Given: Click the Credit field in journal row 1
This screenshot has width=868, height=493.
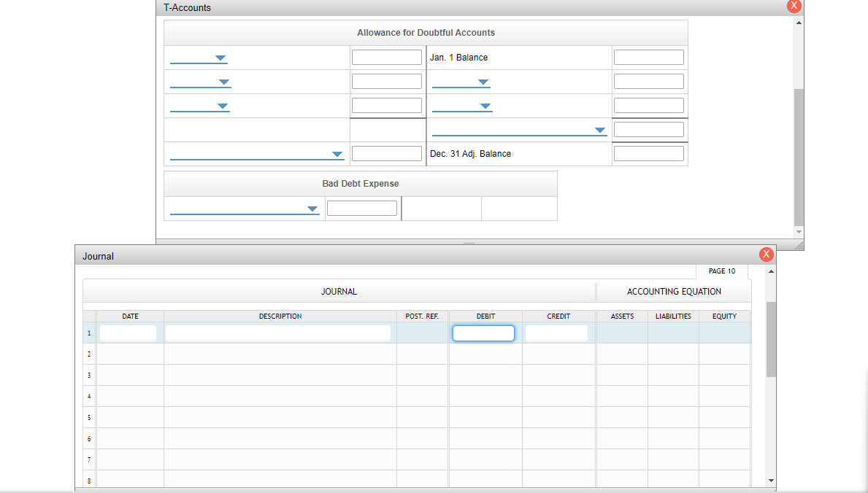Looking at the screenshot, I should (556, 333).
